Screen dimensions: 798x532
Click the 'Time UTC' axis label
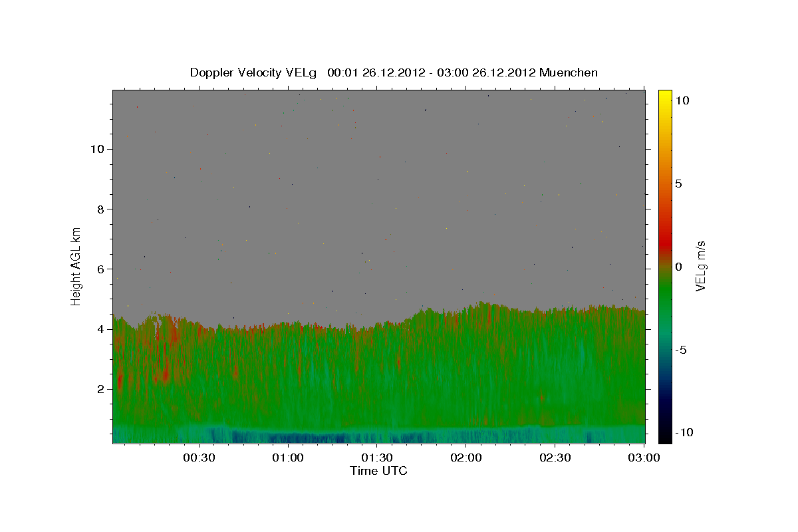coord(378,471)
